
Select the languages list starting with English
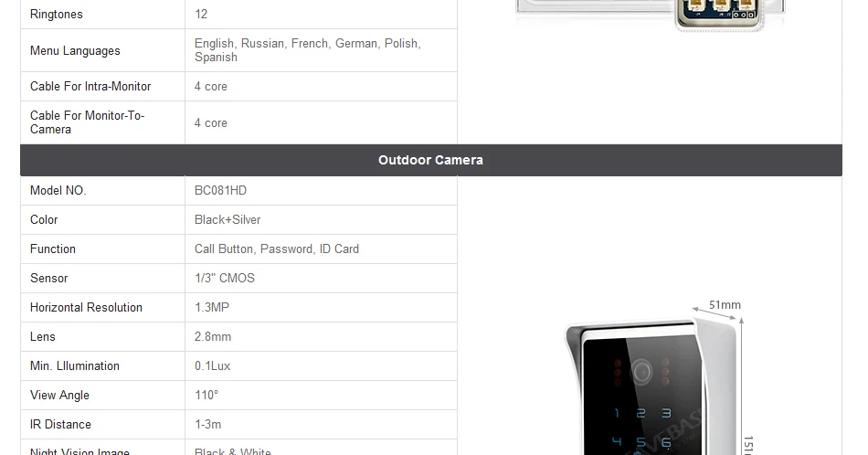click(x=307, y=50)
